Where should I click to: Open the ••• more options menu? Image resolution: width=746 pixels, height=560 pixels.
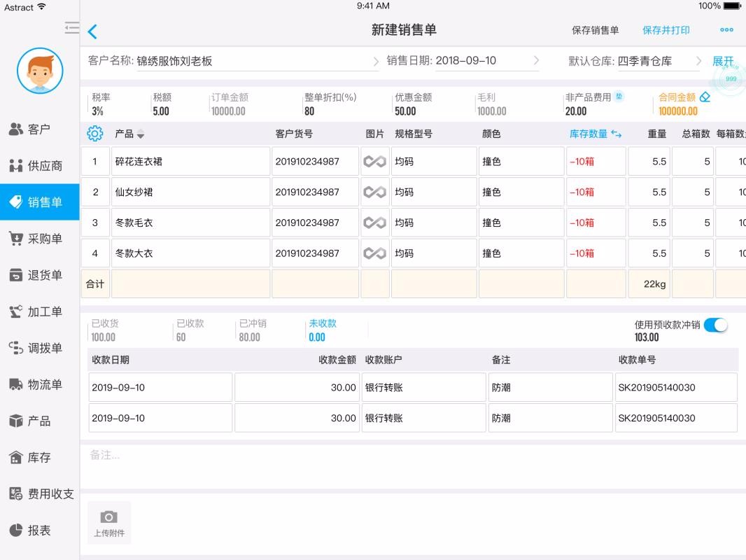click(726, 30)
